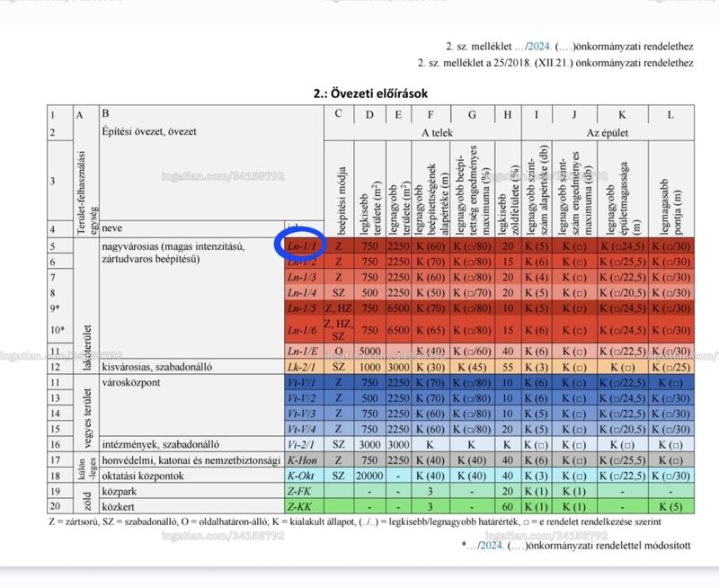Click the 20000 minimum plot area value
This screenshot has height=588, width=719.
[369, 476]
